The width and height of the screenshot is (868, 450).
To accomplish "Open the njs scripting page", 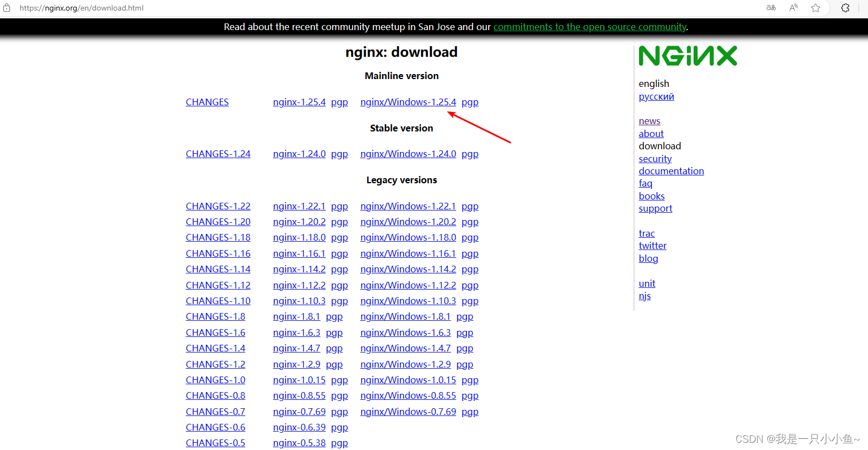I will coord(645,296).
